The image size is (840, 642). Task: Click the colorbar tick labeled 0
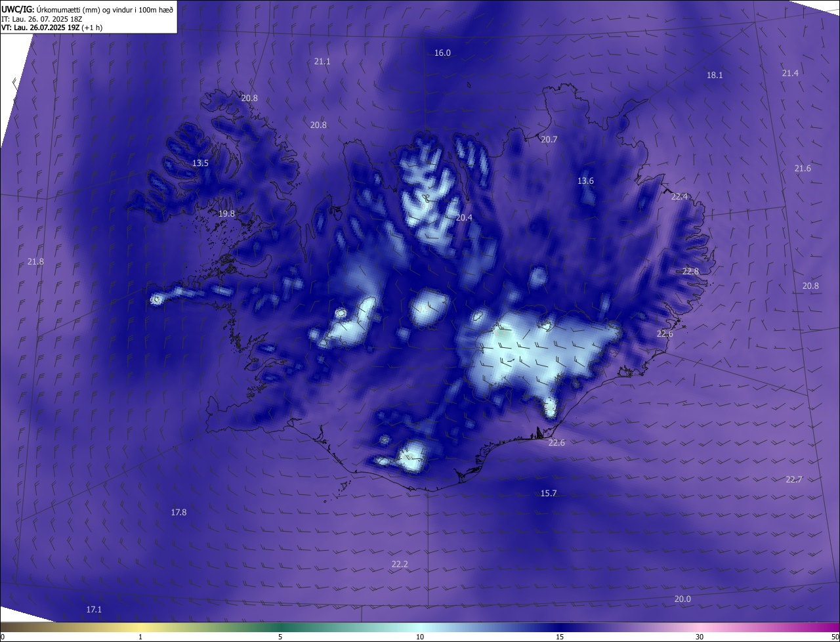[3, 637]
